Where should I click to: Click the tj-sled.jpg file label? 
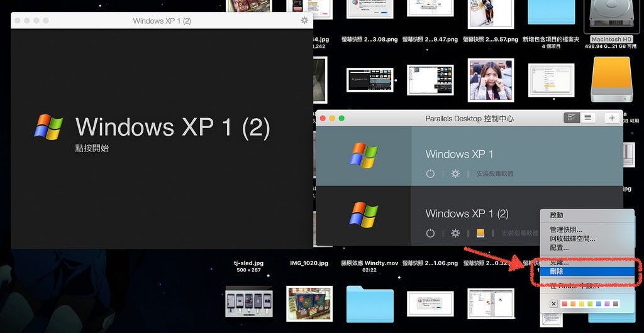pos(249,263)
